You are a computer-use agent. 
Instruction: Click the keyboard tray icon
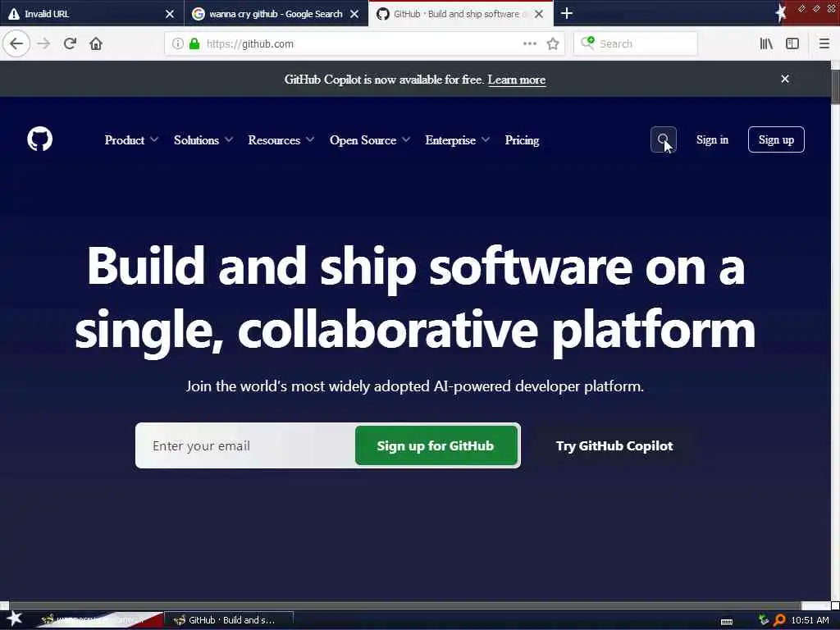point(727,622)
